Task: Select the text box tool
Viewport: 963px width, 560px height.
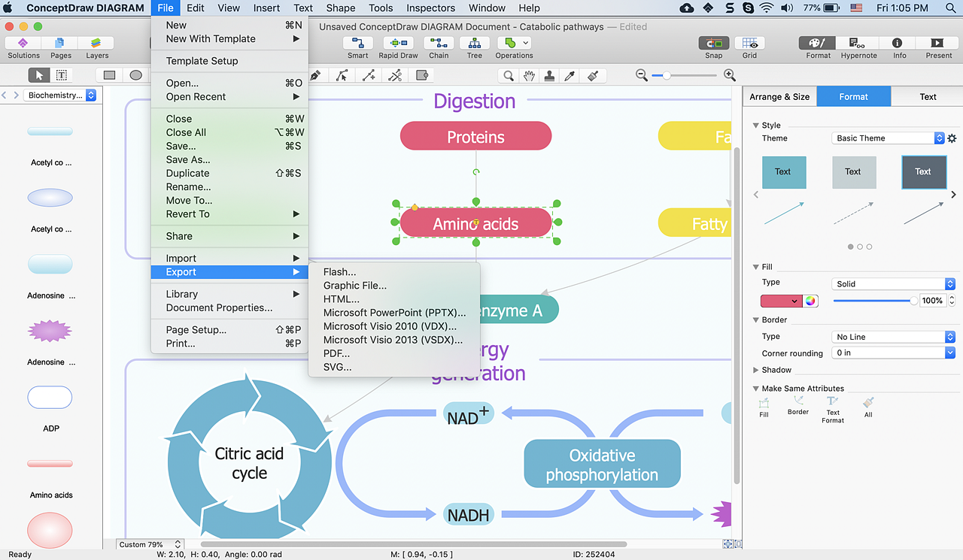Action: tap(61, 75)
